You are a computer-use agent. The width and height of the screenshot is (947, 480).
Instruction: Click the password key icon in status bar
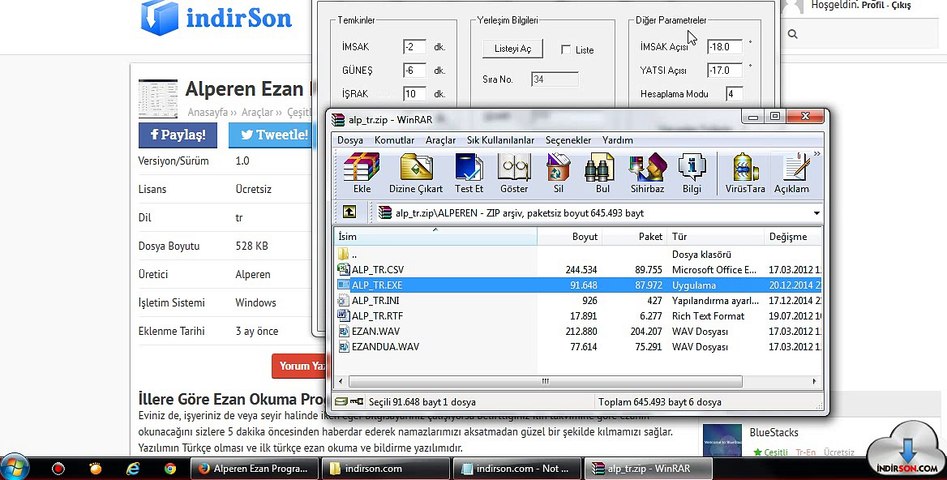pyautogui.click(x=356, y=402)
